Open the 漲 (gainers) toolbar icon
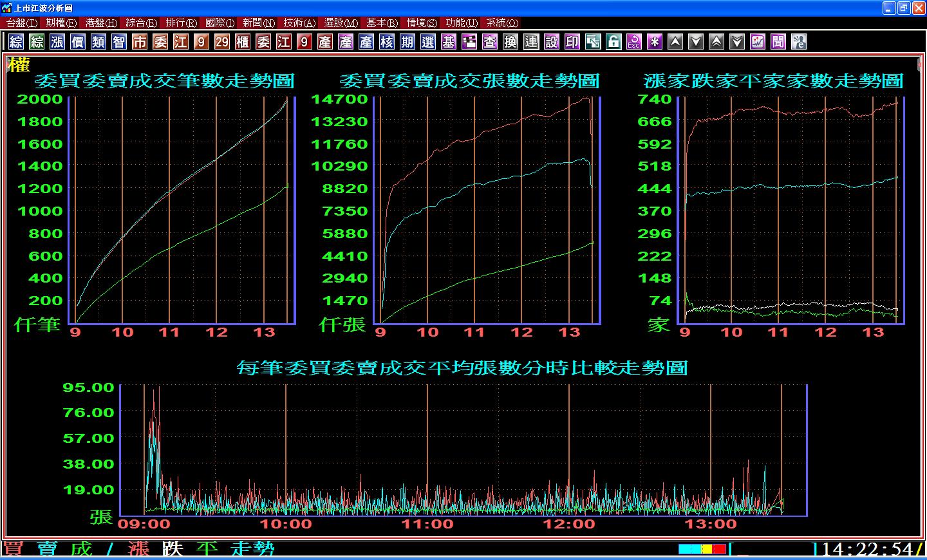This screenshot has height=560, width=927. tap(57, 42)
